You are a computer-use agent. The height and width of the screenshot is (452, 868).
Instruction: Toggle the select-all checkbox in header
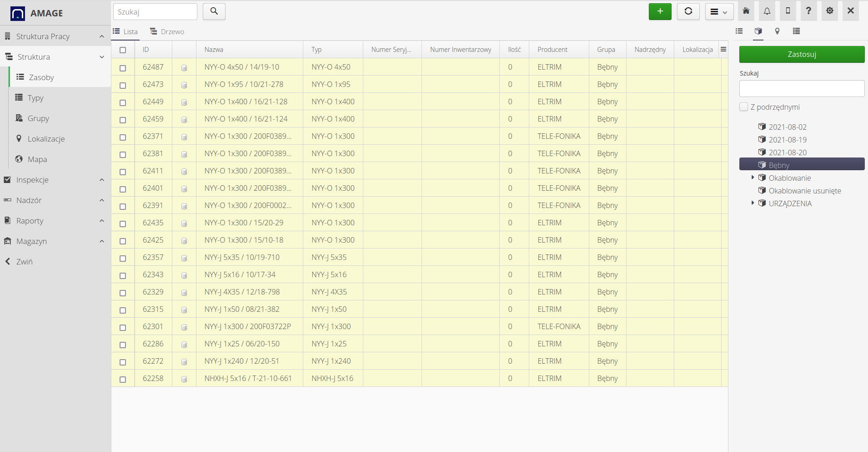pyautogui.click(x=123, y=50)
